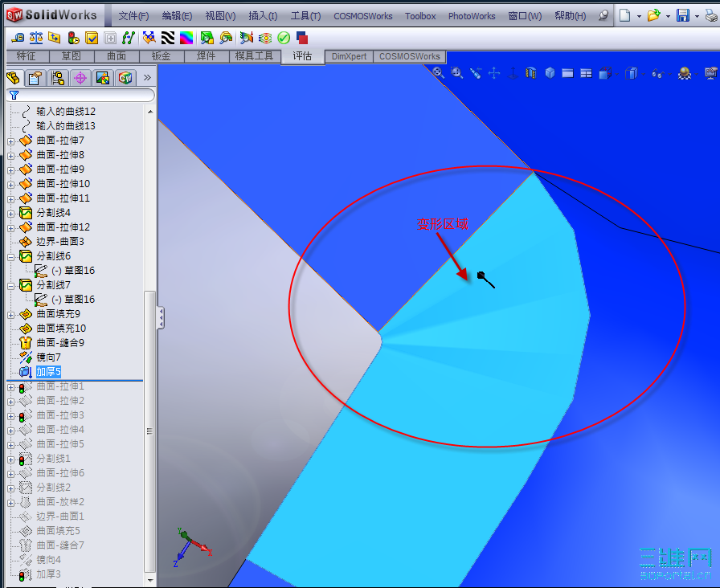Image resolution: width=720 pixels, height=588 pixels.
Task: Switch to the 曲面 tab
Action: coord(117,56)
